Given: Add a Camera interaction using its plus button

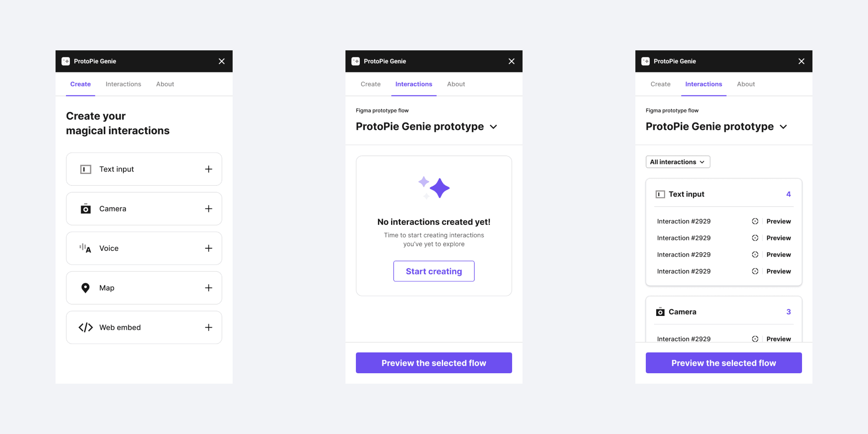Looking at the screenshot, I should (x=209, y=209).
